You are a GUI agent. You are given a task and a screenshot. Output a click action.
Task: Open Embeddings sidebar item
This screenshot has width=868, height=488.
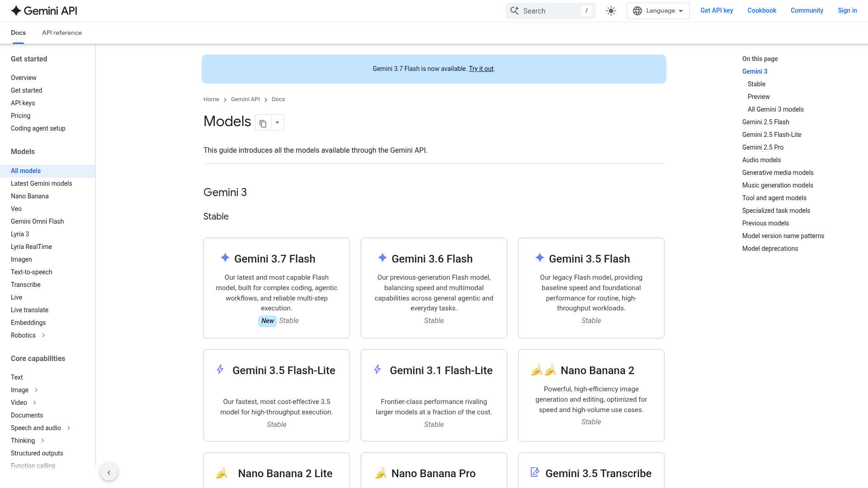pyautogui.click(x=28, y=323)
